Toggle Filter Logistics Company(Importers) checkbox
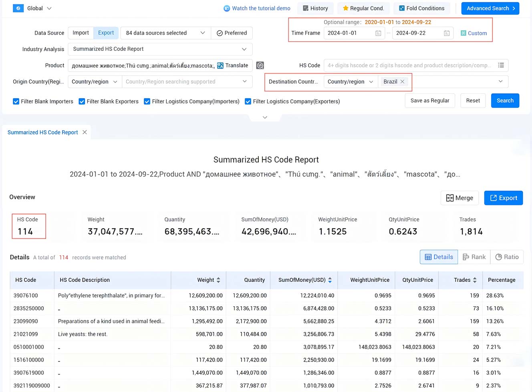 147,101
